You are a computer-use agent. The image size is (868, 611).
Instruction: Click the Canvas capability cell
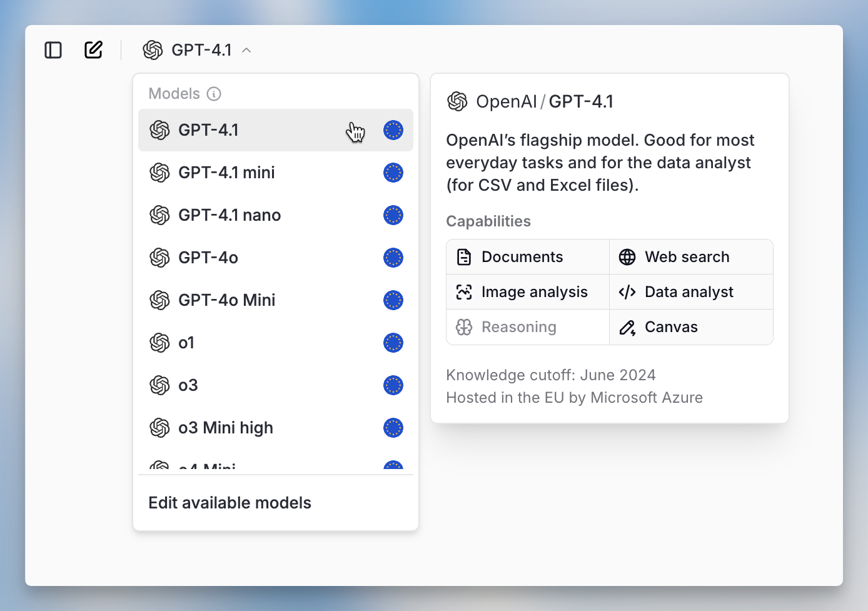click(x=692, y=327)
